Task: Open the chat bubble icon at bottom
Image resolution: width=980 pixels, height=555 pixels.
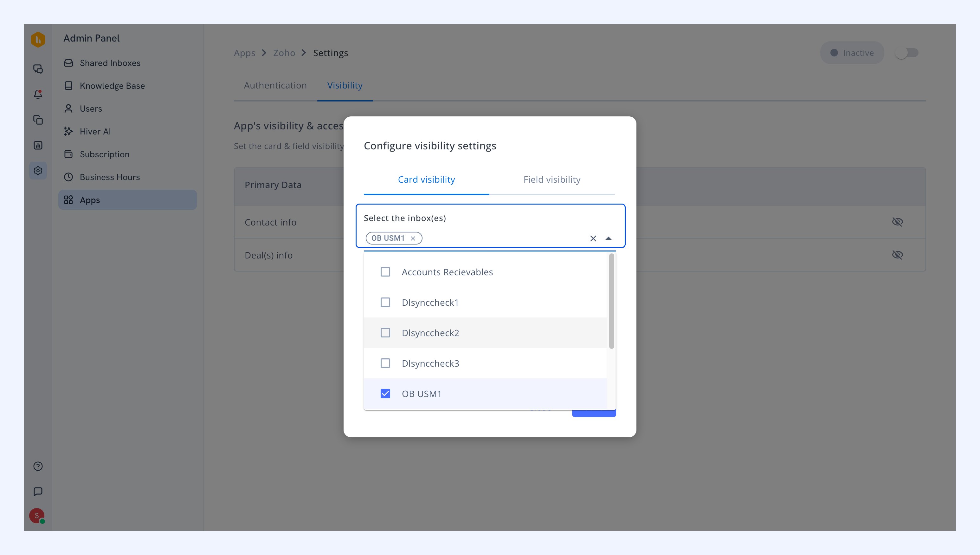Action: 38,491
